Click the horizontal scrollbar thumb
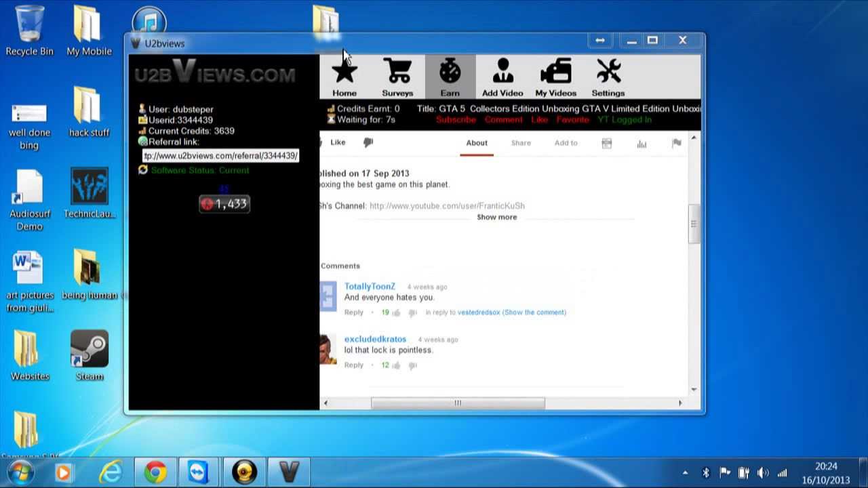Image resolution: width=868 pixels, height=488 pixels. [x=458, y=403]
